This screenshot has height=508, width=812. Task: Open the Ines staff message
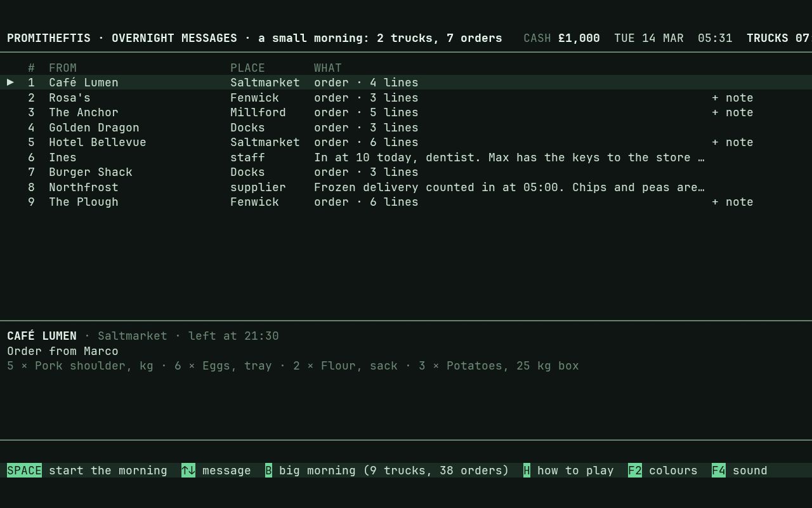tap(406, 157)
